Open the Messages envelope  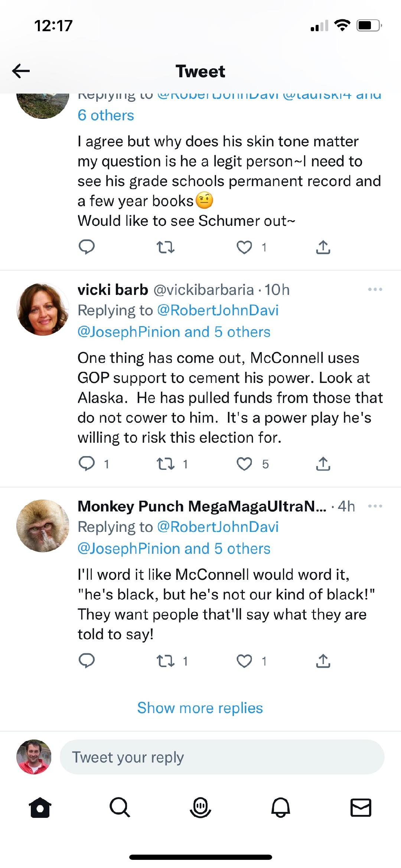point(361,807)
